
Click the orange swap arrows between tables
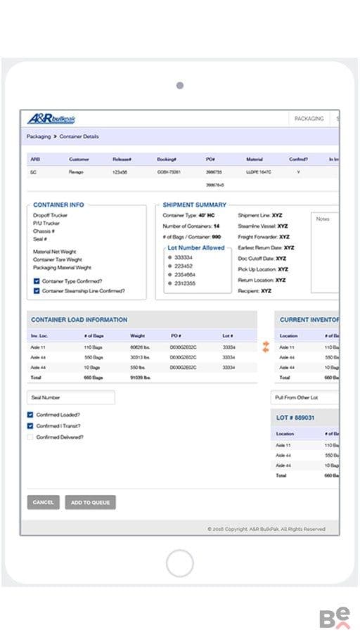(266, 347)
